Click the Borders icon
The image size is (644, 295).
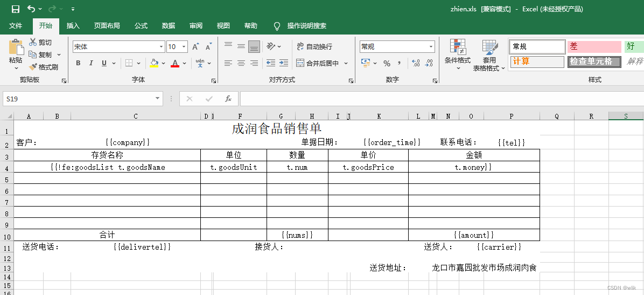pos(129,63)
